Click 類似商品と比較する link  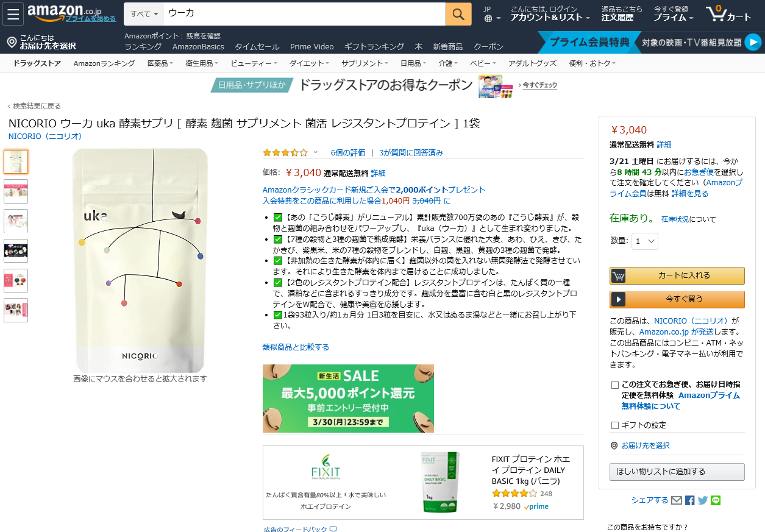coord(296,347)
